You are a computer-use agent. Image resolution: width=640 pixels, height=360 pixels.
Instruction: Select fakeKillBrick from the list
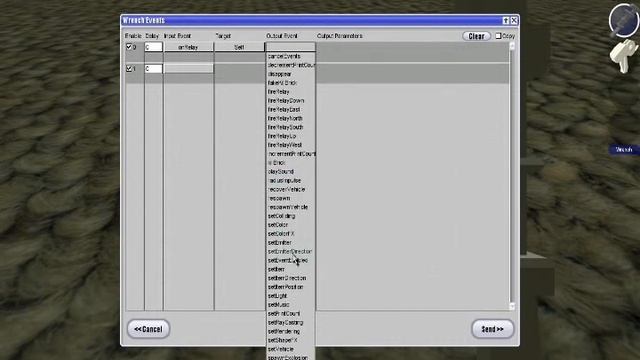coord(282,83)
